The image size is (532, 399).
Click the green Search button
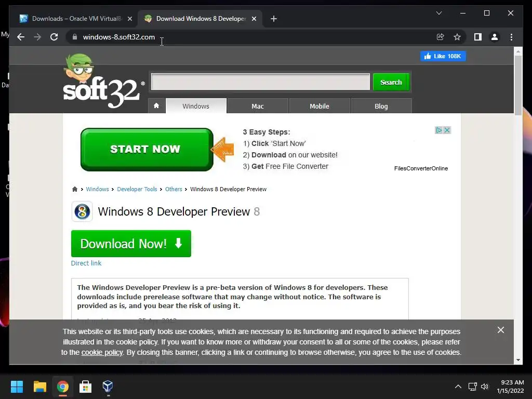point(391,82)
